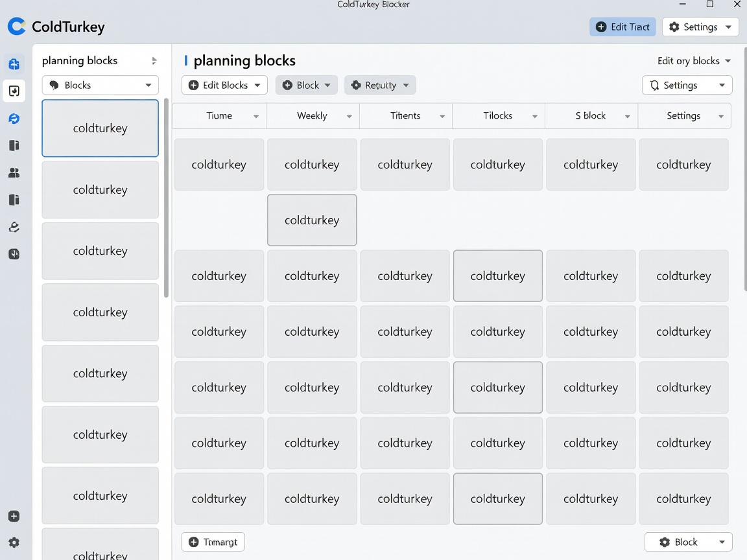This screenshot has height=560, width=747.
Task: Open the gear icon at sidebar bottom
Action: point(14,542)
